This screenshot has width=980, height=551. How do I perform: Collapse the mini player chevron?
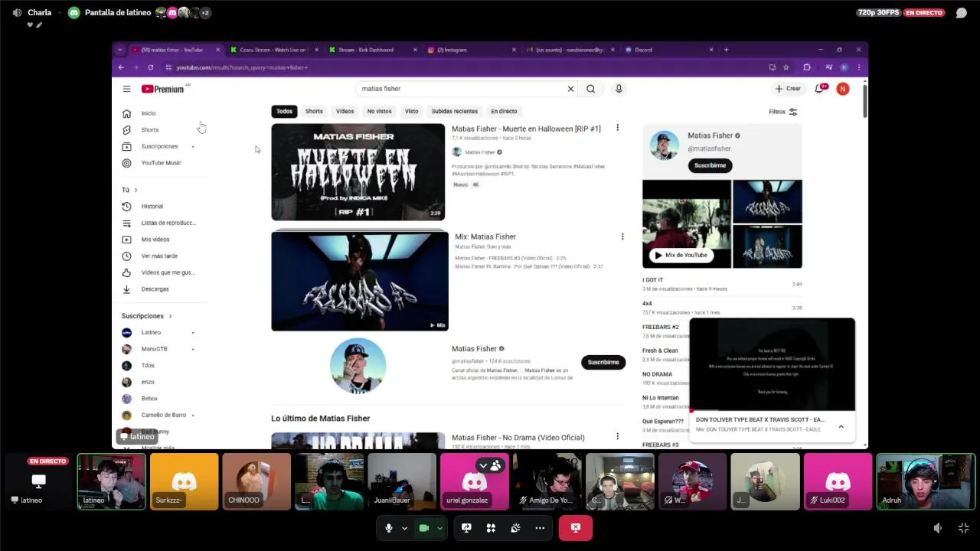[841, 427]
